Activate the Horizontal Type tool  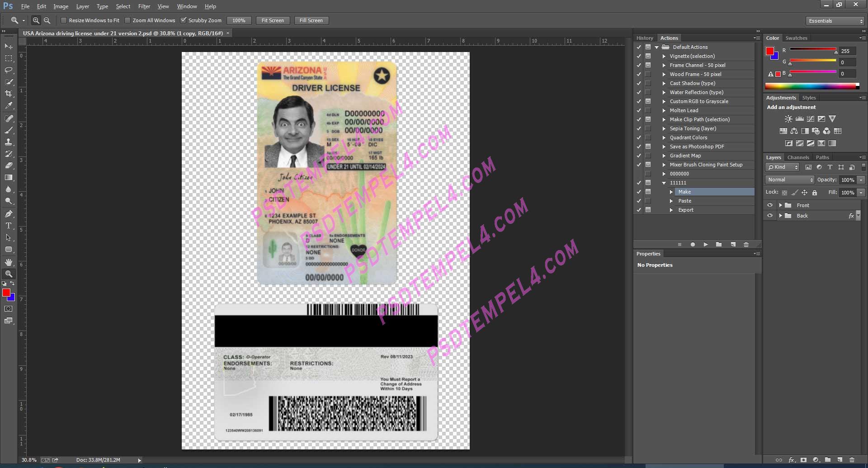pyautogui.click(x=9, y=226)
